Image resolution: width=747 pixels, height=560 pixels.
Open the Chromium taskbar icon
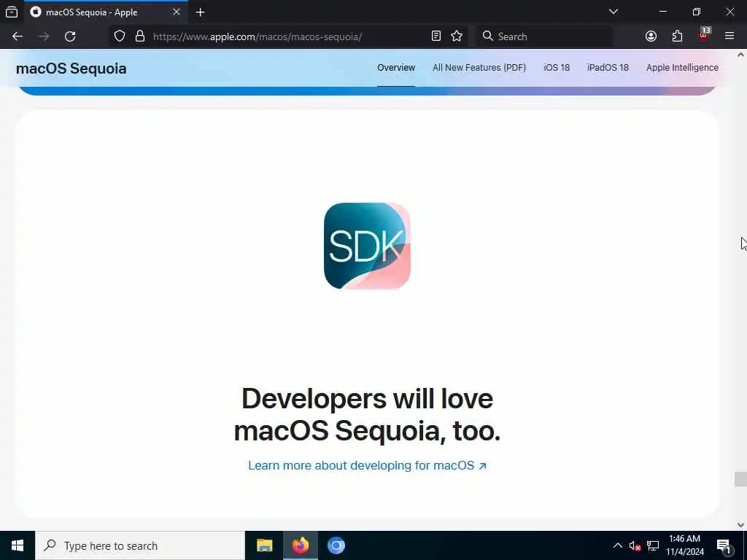click(336, 545)
